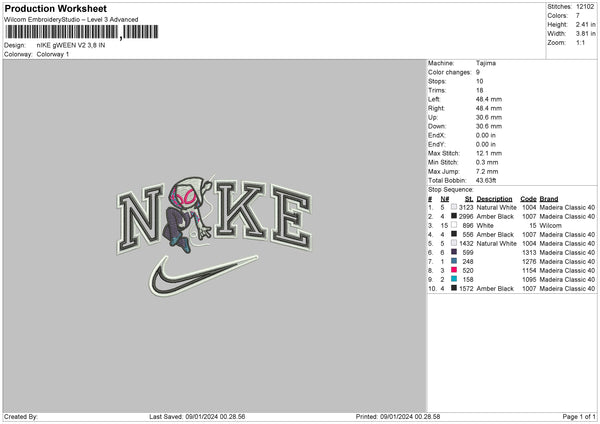Screen dimensions: 600x424
Task: Click the barcode under the worksheet title
Action: pos(81,32)
